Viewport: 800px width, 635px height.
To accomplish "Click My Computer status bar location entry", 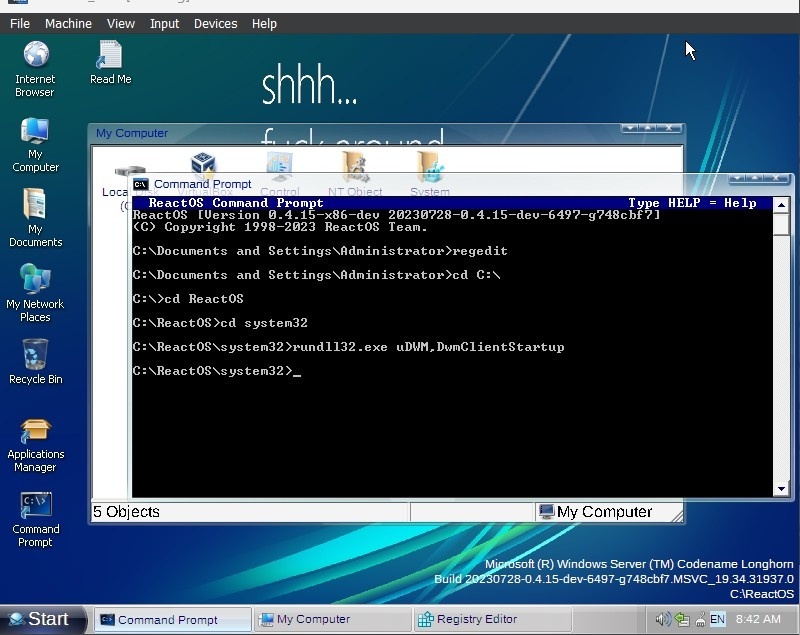I will click(595, 512).
